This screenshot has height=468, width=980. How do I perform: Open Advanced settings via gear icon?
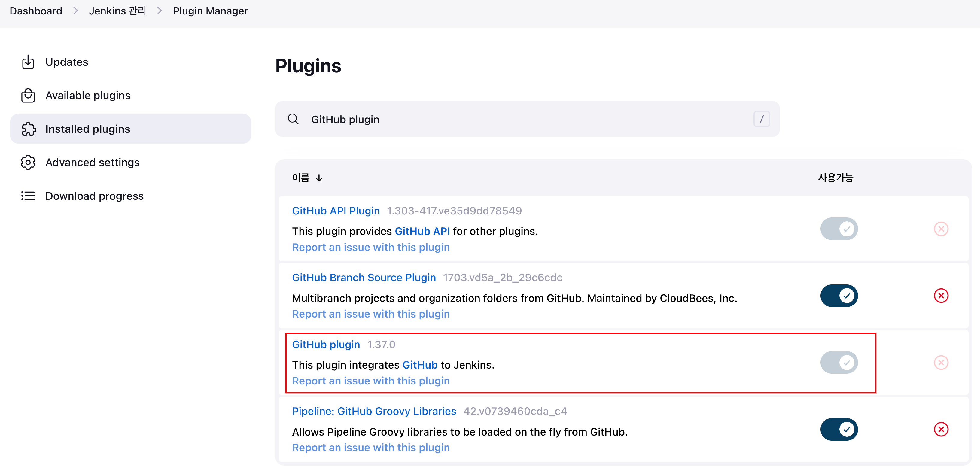click(x=28, y=162)
